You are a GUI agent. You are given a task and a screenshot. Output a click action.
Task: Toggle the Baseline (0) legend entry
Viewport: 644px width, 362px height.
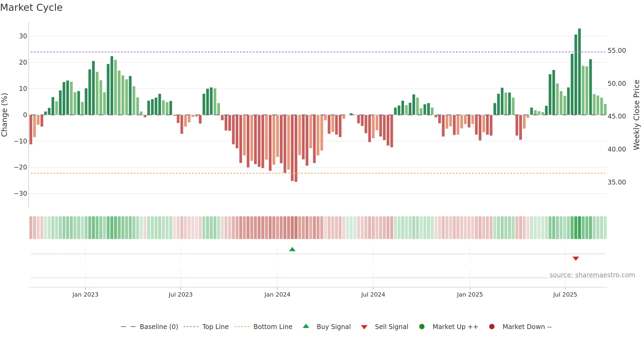coord(149,327)
